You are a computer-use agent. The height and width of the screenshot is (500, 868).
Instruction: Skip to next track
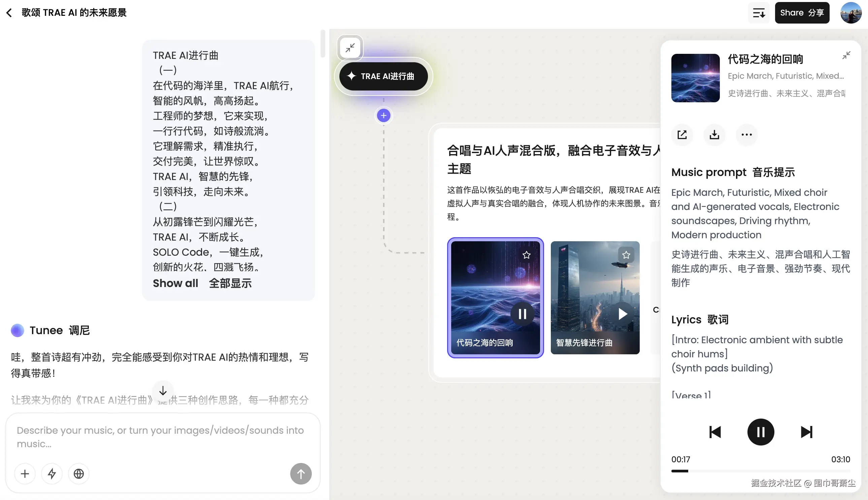pyautogui.click(x=806, y=432)
